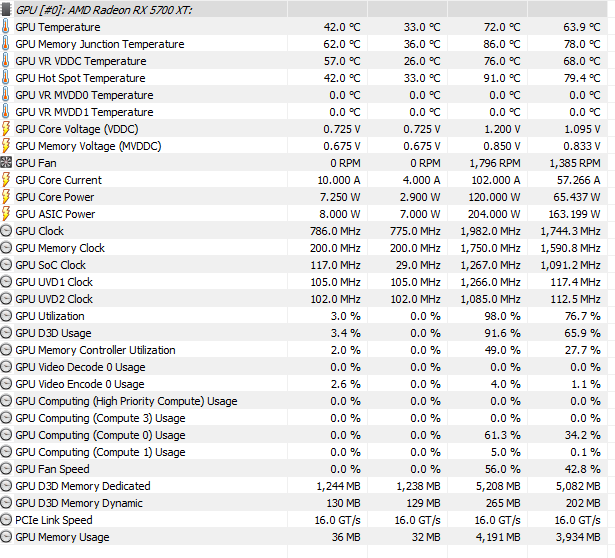Click the clock icon beside GPU Clock
The image size is (615, 558).
[6, 231]
